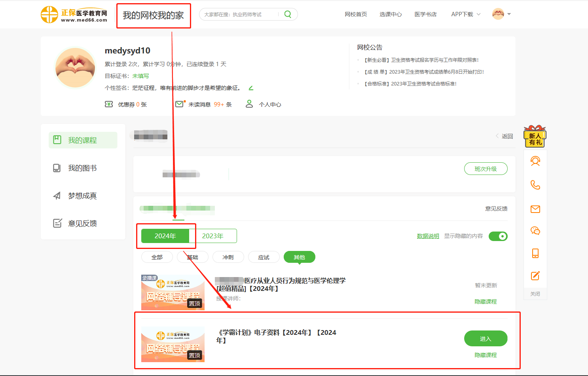This screenshot has height=376, width=588.
Task: Click the phone icon in right sidebar
Action: point(535,185)
